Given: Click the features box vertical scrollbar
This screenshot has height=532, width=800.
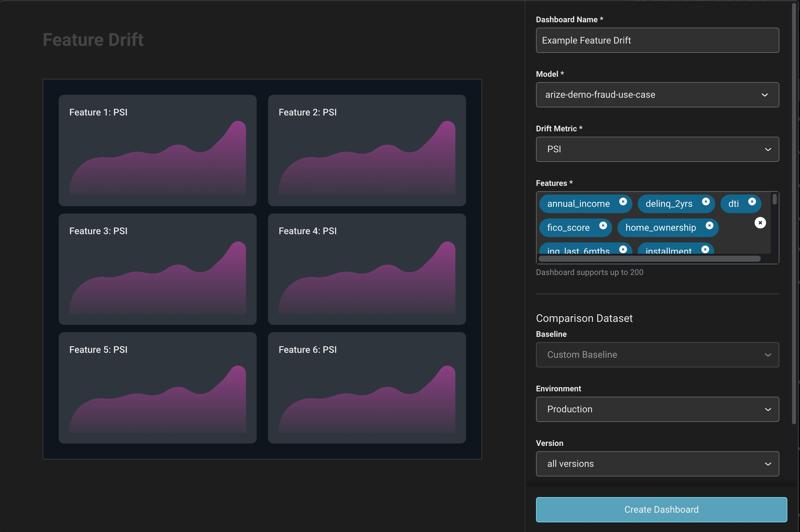Looking at the screenshot, I should [x=775, y=199].
